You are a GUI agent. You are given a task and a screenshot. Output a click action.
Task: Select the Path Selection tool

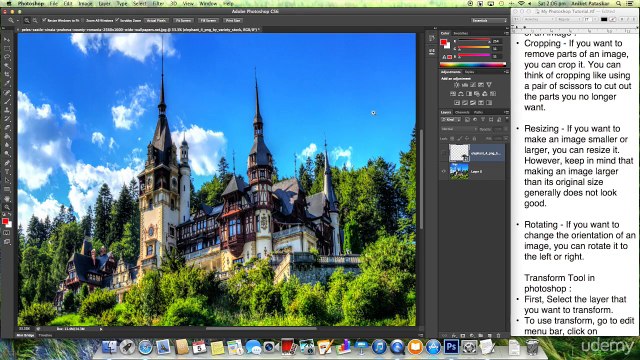(7, 181)
